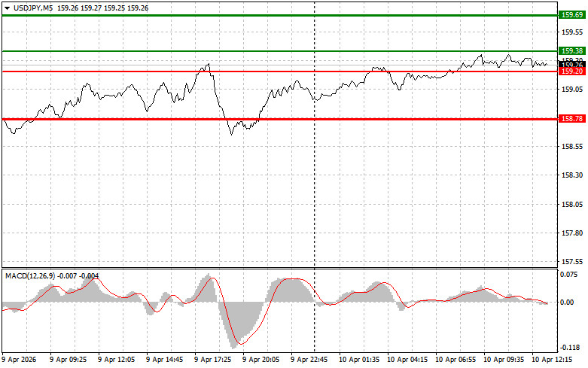Click the green 159.38 price tag

tap(571, 51)
